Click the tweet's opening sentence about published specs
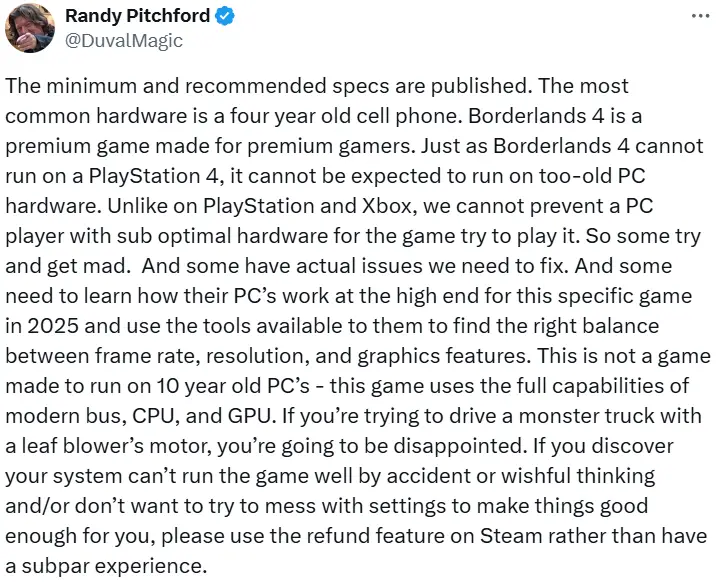The height and width of the screenshot is (584, 725). 267,86
